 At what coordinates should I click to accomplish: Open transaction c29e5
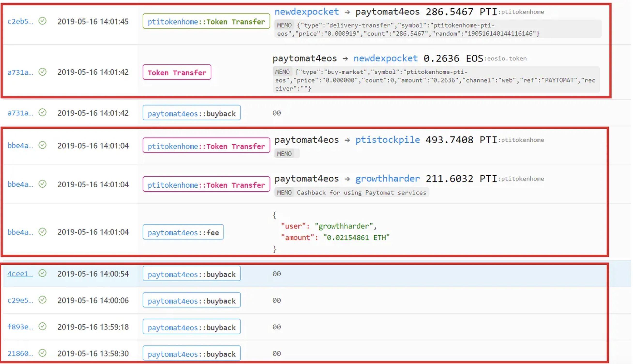point(20,300)
